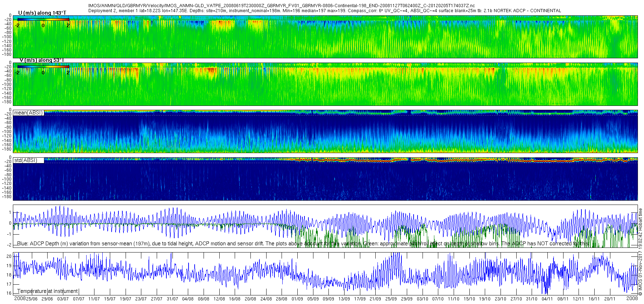The image size is (644, 304).
Task: Click the '-100' depth tick in U panel
Action: click(7, 37)
